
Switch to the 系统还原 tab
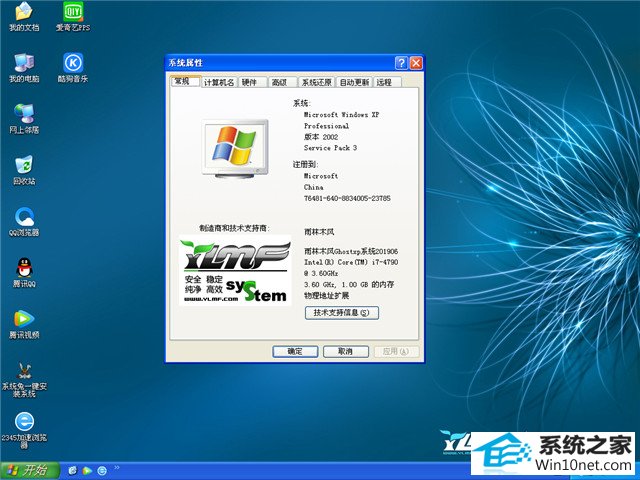[x=316, y=82]
